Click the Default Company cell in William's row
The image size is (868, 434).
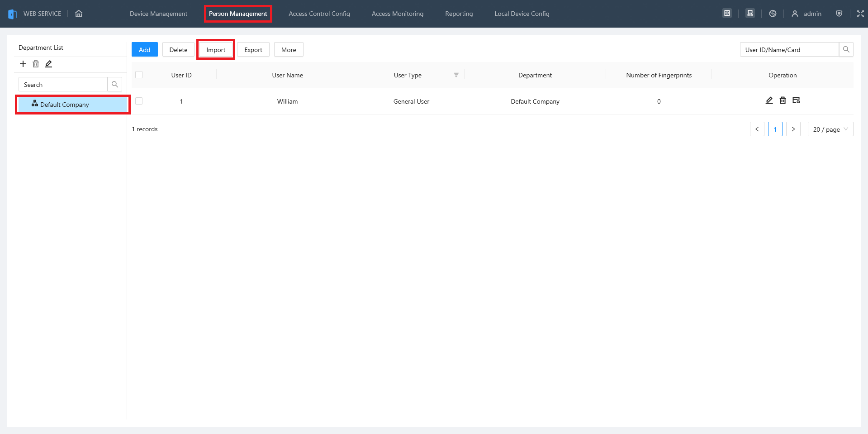click(535, 101)
